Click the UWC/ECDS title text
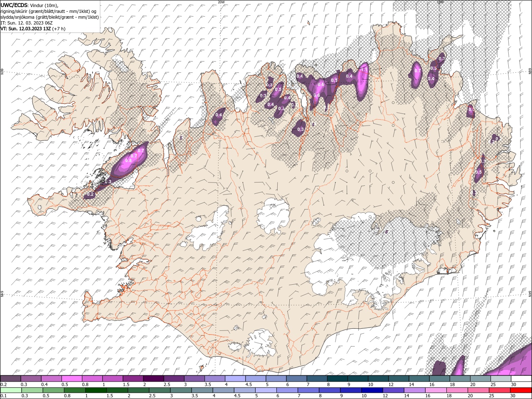 click(14, 5)
